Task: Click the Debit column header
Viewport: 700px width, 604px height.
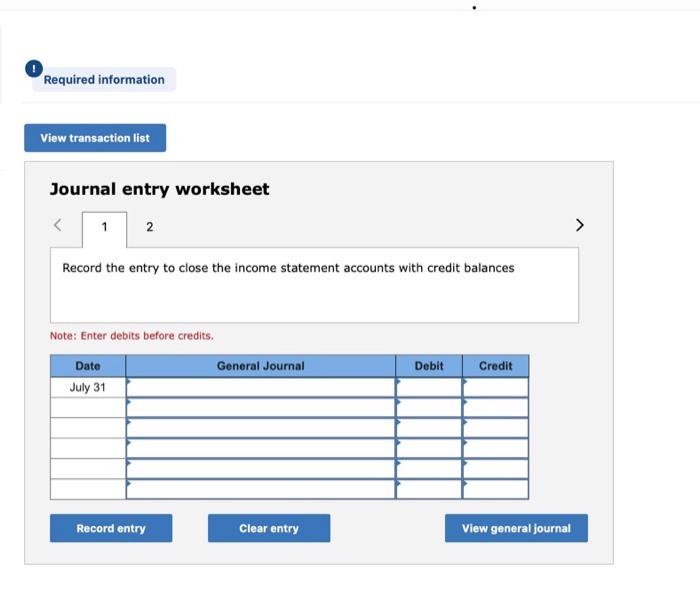Action: [x=429, y=366]
